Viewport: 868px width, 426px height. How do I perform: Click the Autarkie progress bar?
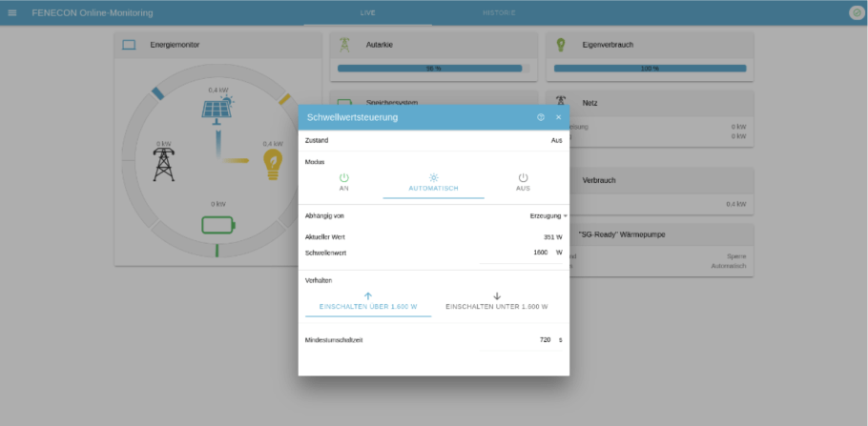click(433, 69)
